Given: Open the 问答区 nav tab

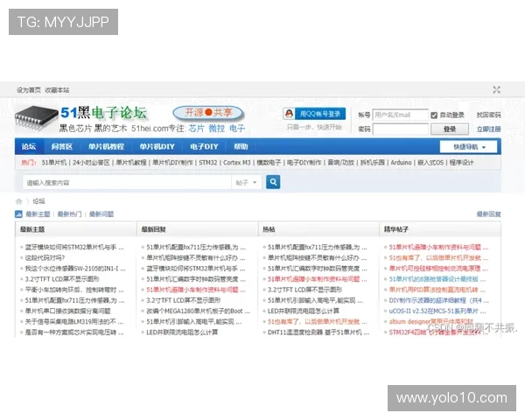Looking at the screenshot, I should [62, 146].
